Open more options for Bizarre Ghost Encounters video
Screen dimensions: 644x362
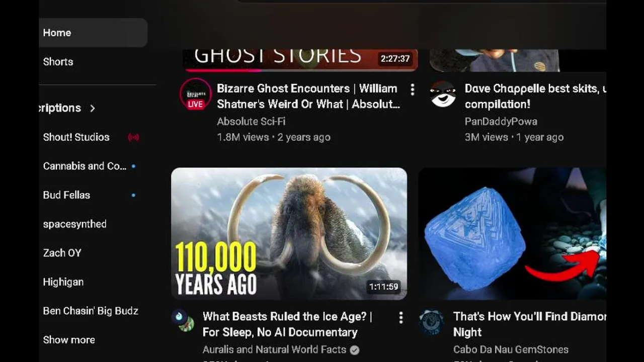(x=412, y=89)
